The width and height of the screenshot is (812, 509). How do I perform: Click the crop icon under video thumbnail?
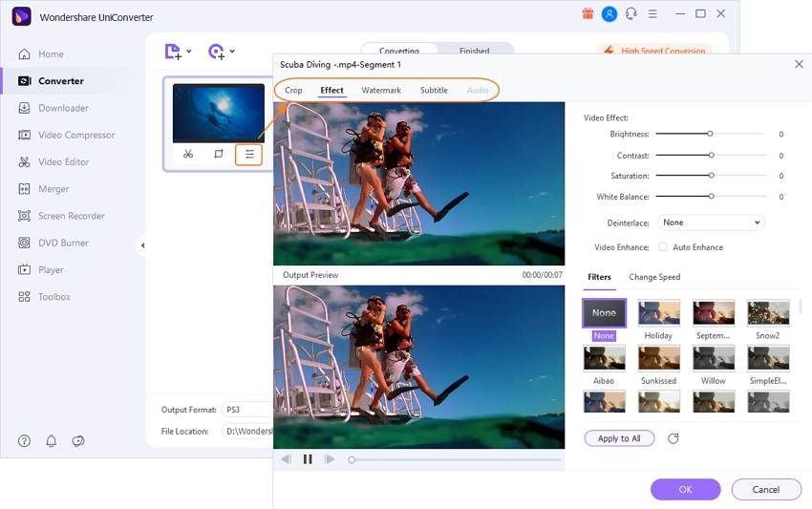tap(219, 154)
